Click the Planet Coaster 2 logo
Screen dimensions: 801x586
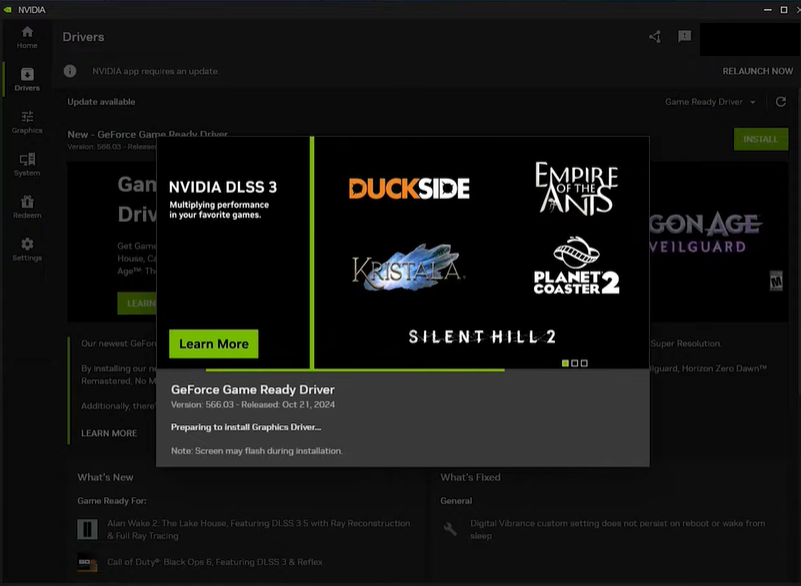pyautogui.click(x=576, y=265)
